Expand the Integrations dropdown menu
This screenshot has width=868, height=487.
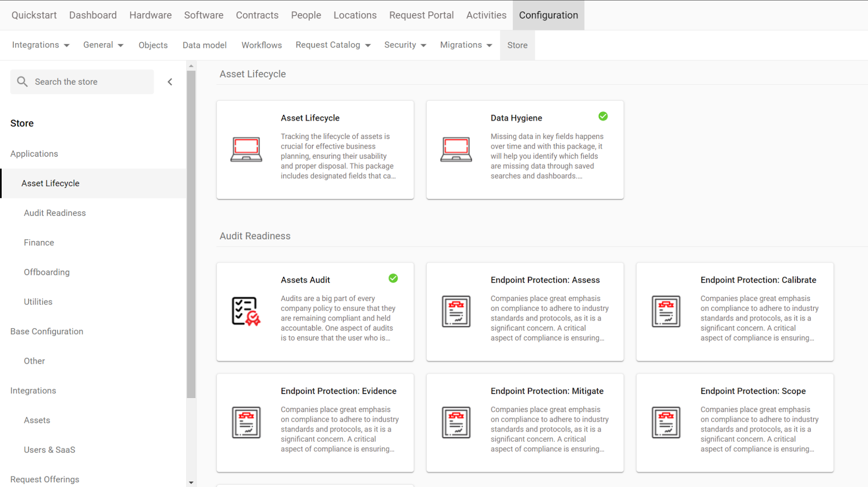coord(41,45)
